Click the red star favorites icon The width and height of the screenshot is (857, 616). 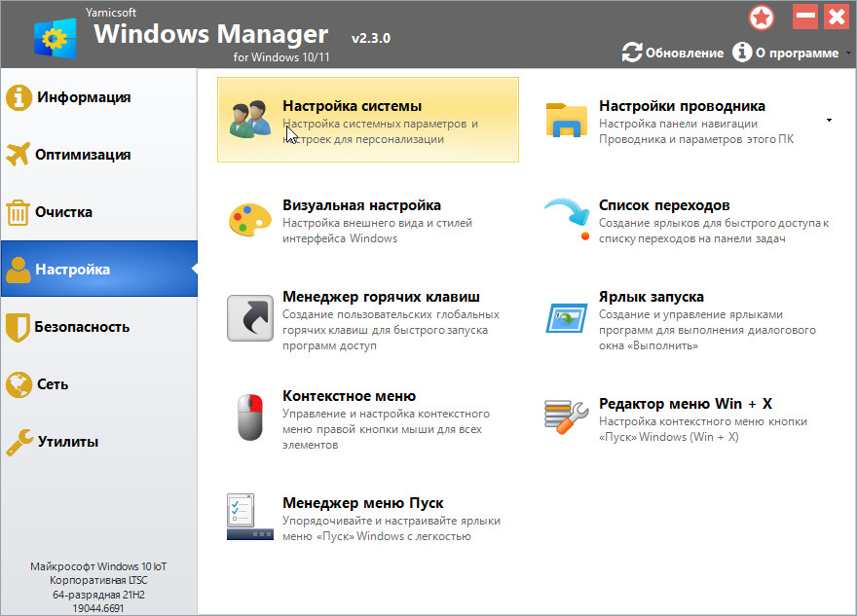tap(762, 17)
